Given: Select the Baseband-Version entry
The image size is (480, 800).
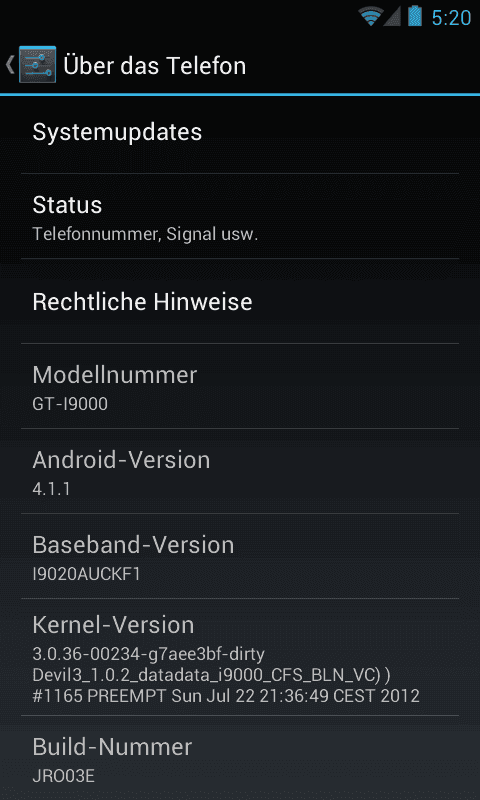Looking at the screenshot, I should tap(240, 556).
